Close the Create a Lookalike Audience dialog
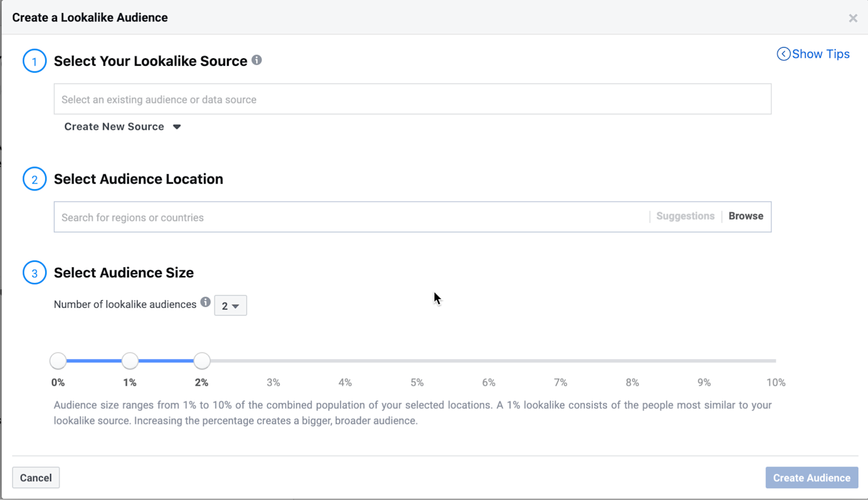This screenshot has width=868, height=500. 853,18
